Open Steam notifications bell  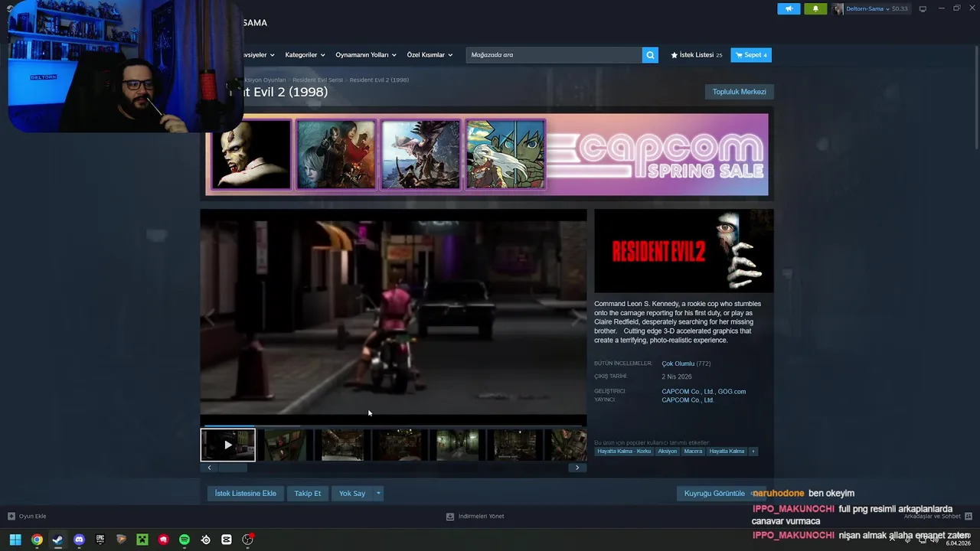tap(815, 8)
